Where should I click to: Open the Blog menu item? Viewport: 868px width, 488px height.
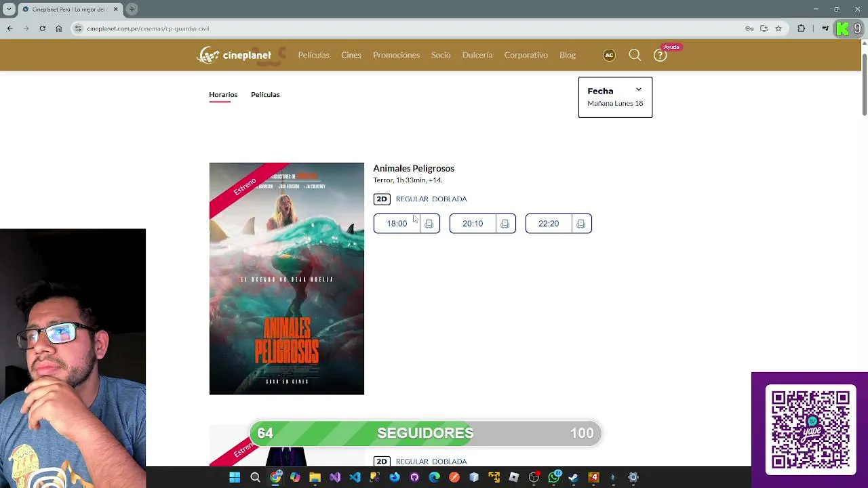click(568, 55)
